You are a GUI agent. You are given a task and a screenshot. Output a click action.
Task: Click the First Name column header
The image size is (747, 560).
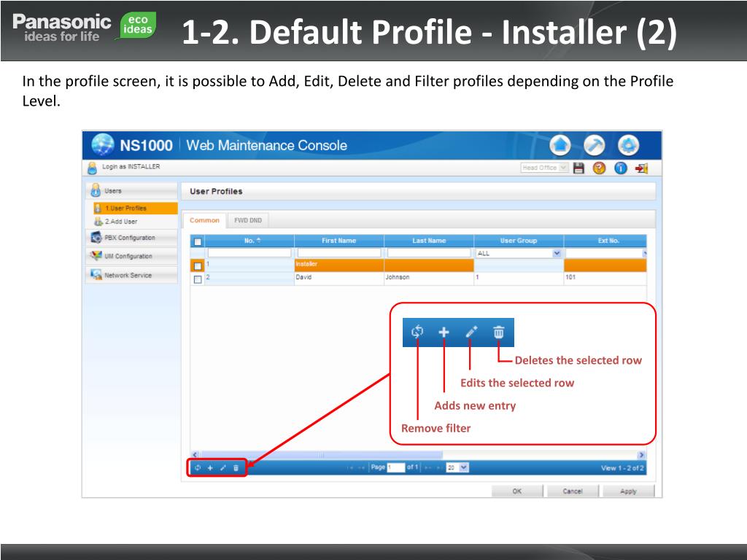click(x=338, y=241)
